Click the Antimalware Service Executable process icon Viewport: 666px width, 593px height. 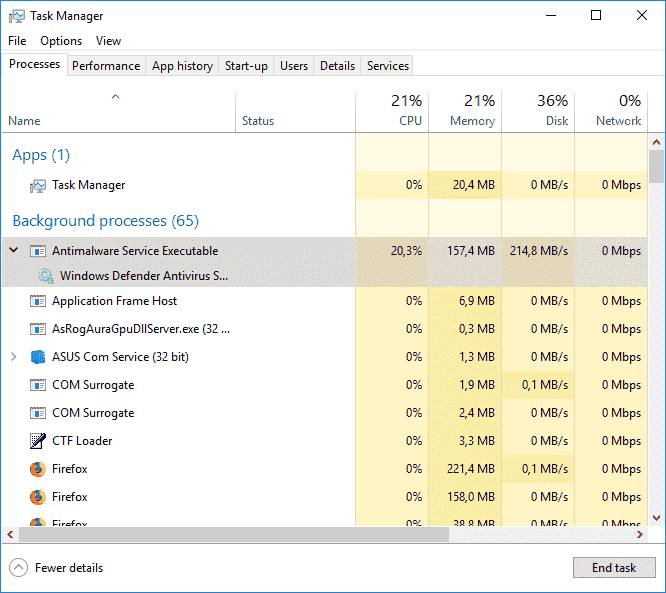(x=38, y=251)
